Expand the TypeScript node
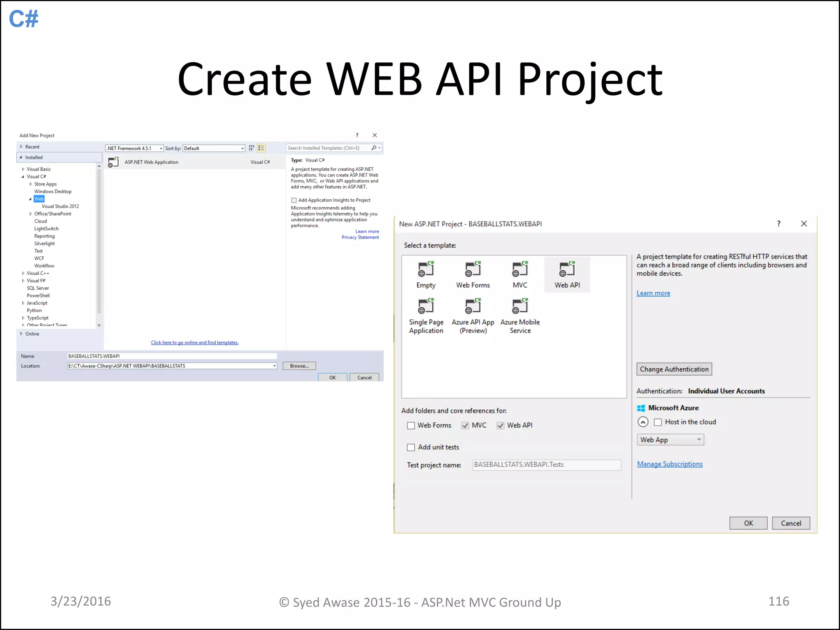This screenshot has height=630, width=840. (23, 318)
